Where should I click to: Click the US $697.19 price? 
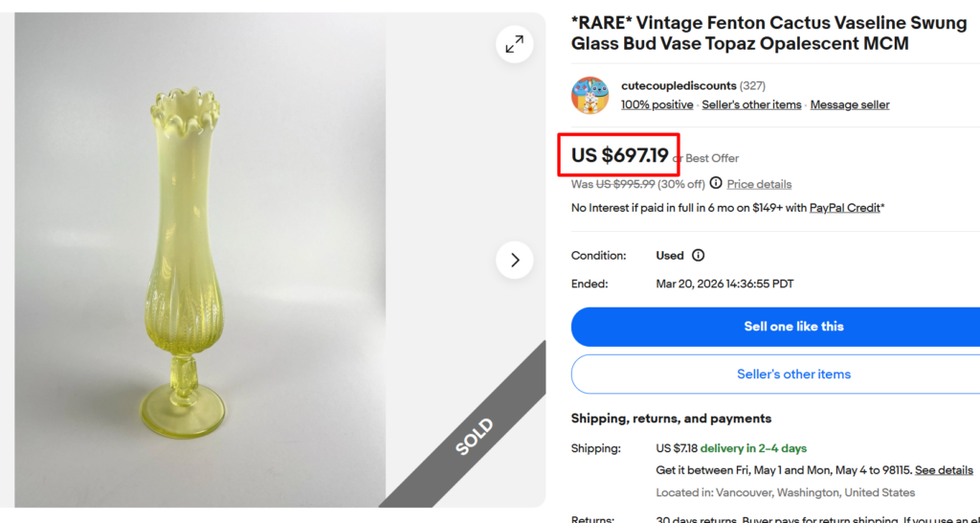[619, 155]
